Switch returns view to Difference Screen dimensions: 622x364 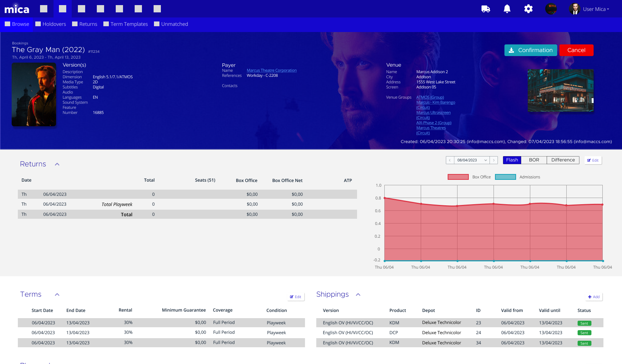click(x=563, y=160)
